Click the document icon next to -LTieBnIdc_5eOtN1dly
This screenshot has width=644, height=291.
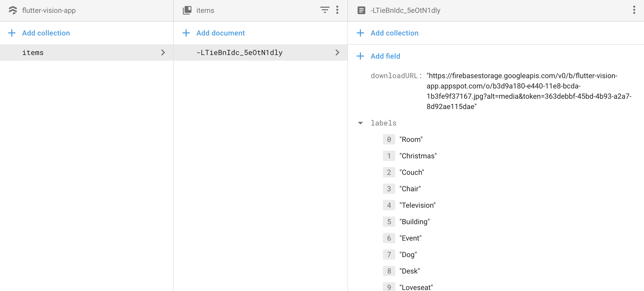click(361, 10)
